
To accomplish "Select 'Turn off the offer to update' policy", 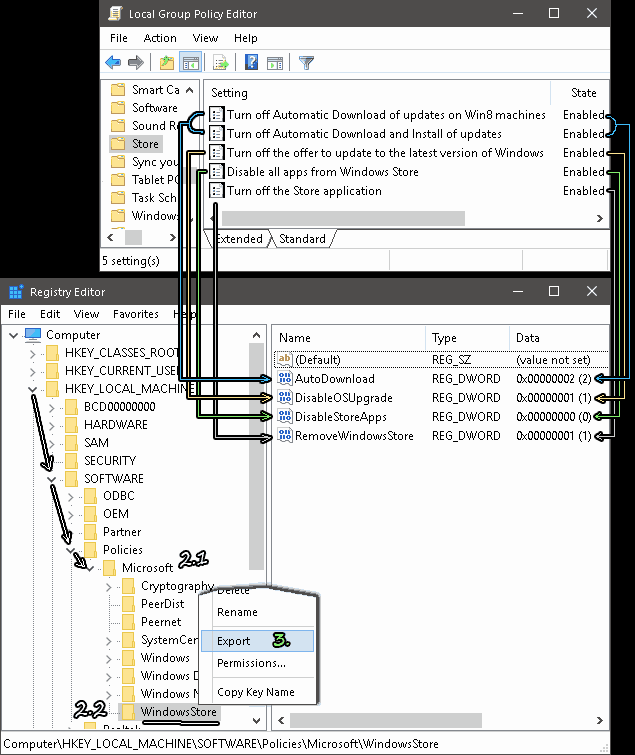I will point(385,153).
